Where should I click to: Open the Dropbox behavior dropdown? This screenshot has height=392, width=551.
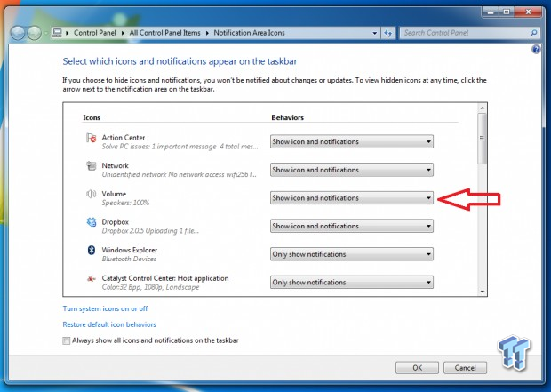(352, 226)
